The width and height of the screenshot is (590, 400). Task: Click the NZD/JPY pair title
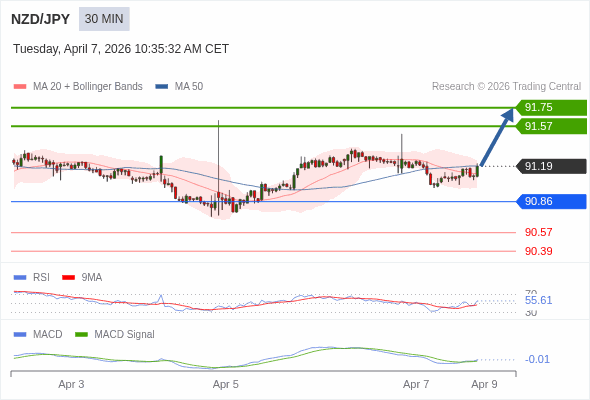[x=41, y=19]
